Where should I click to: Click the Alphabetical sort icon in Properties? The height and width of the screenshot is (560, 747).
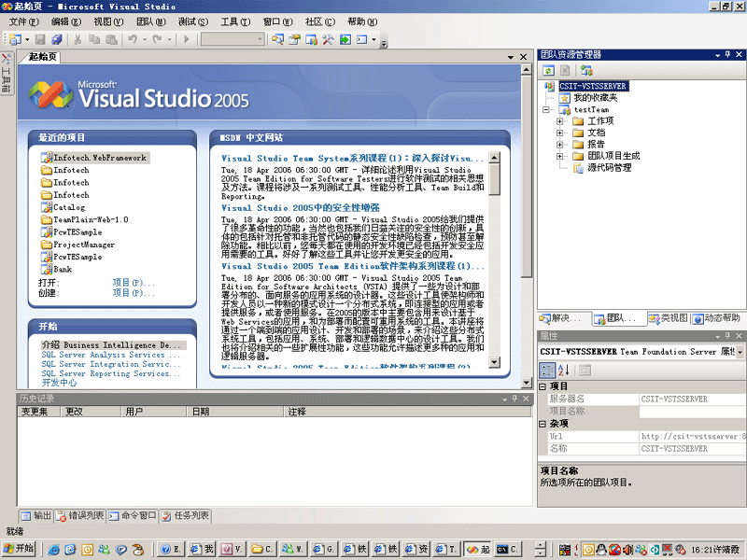564,370
